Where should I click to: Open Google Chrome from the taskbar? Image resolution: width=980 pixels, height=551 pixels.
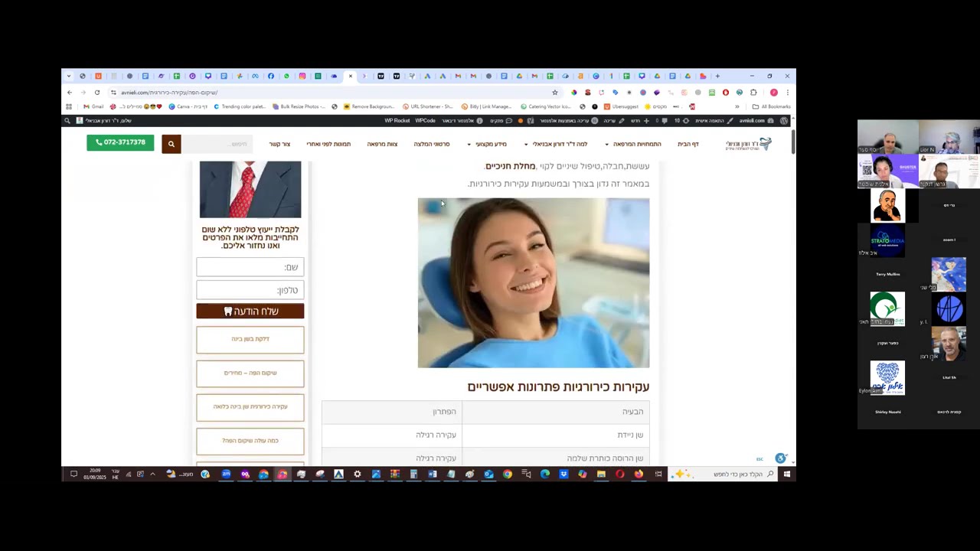[x=507, y=474]
